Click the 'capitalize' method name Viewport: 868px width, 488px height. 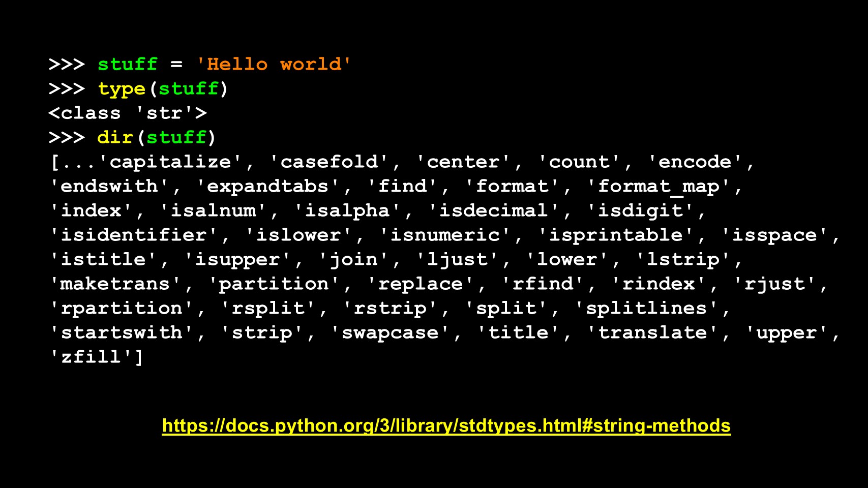[x=170, y=162]
